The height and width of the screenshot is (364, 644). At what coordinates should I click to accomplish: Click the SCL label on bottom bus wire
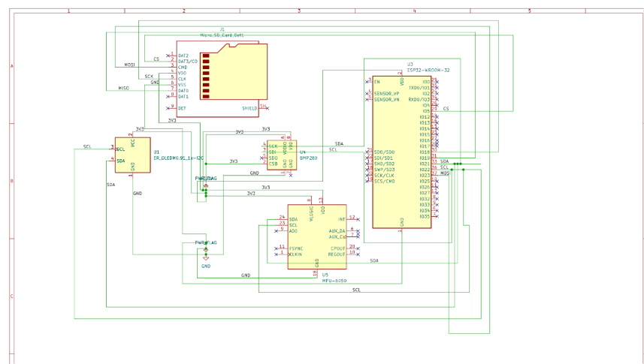pyautogui.click(x=356, y=290)
